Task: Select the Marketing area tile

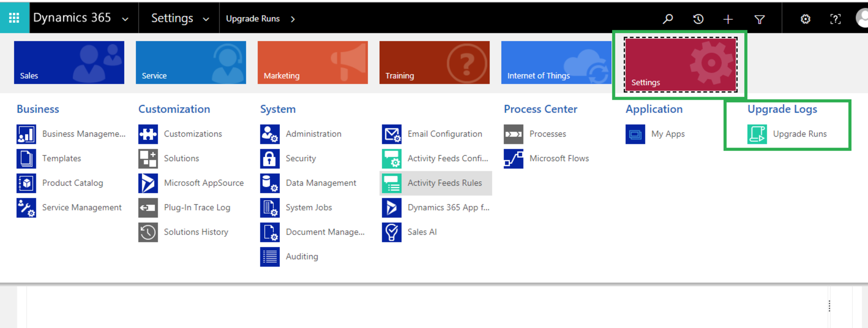Action: point(313,62)
